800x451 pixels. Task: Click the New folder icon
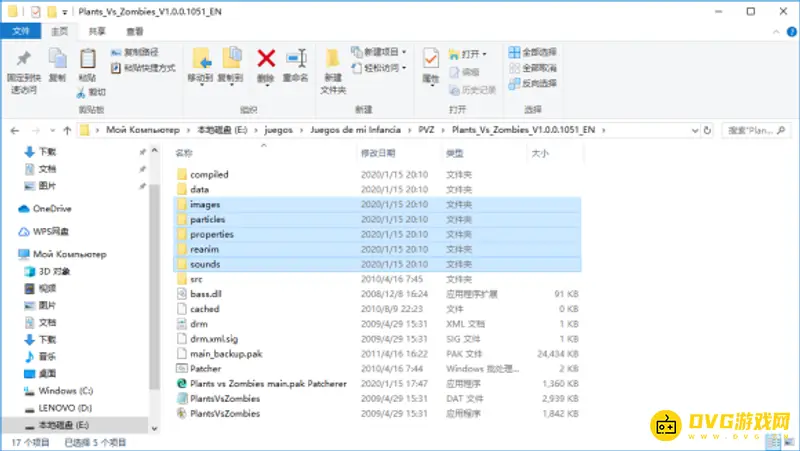[x=333, y=59]
